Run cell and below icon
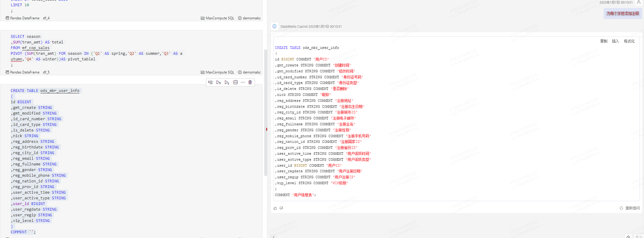The image size is (644, 238). (x=227, y=82)
